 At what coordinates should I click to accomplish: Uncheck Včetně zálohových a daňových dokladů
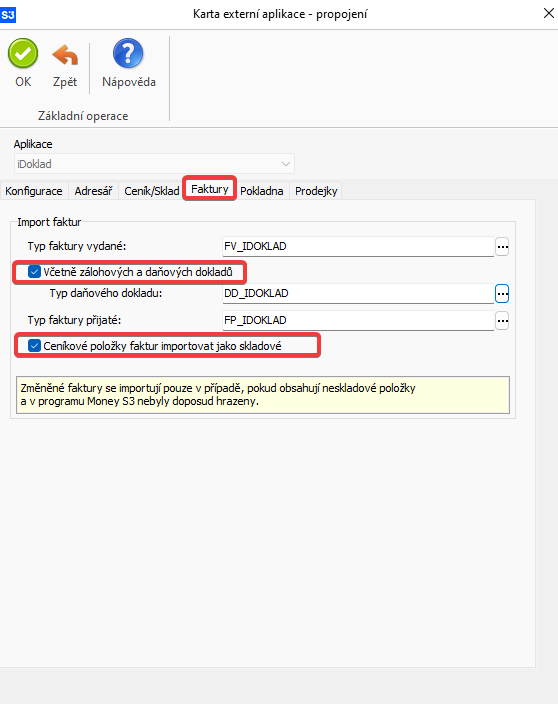tap(34, 272)
